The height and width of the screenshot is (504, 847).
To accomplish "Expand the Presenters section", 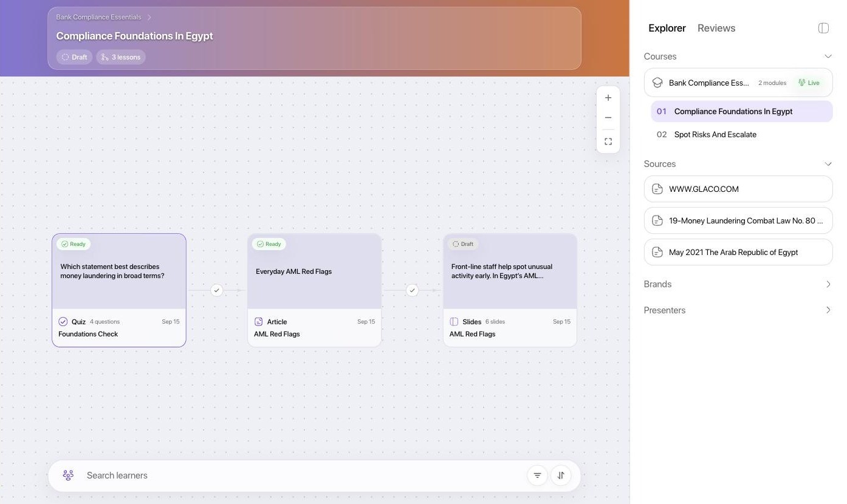I will click(828, 310).
